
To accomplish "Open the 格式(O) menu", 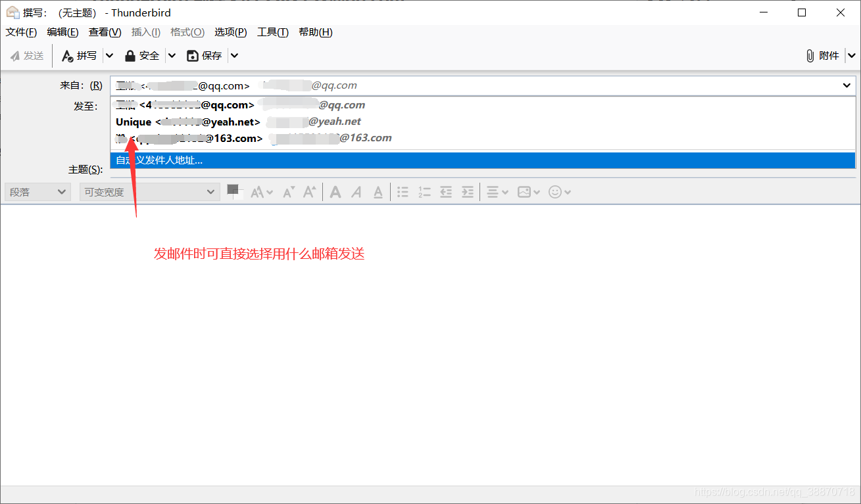I will [187, 32].
